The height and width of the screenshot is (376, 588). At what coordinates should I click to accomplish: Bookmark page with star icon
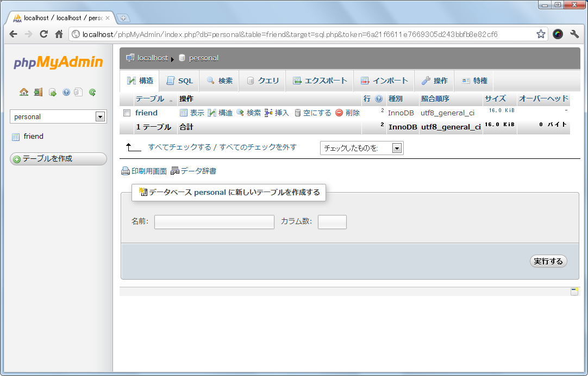coord(541,34)
